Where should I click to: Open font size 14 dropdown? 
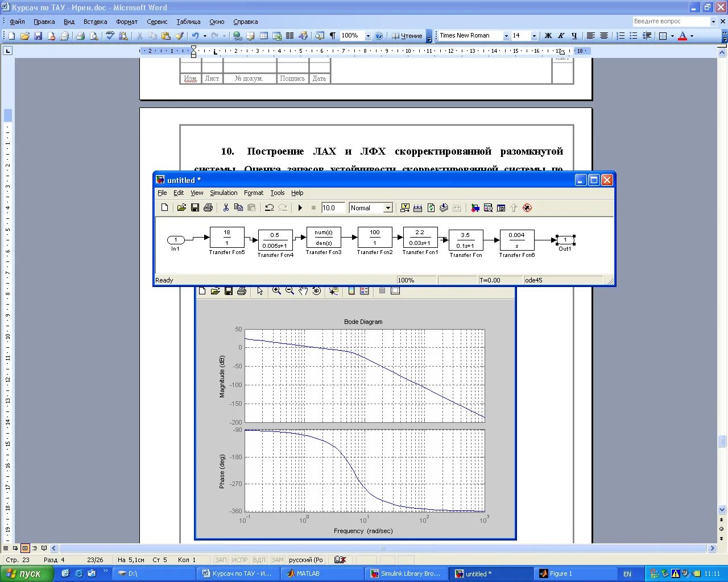[534, 36]
